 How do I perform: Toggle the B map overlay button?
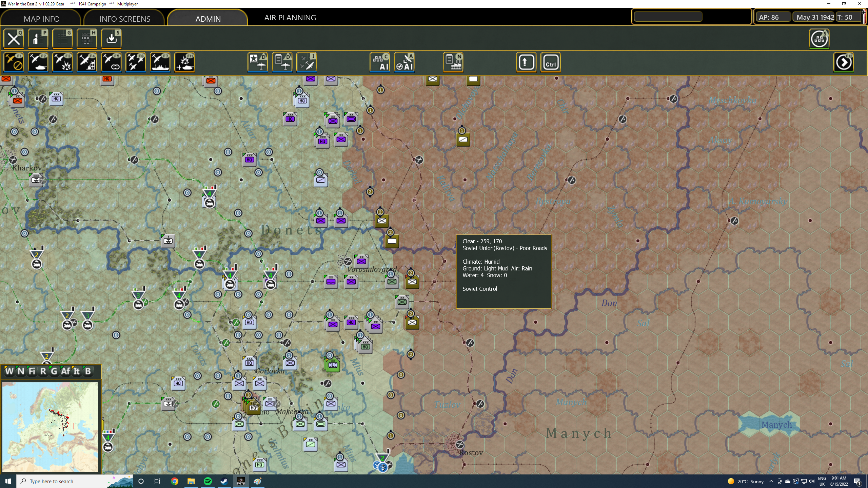[x=88, y=371]
